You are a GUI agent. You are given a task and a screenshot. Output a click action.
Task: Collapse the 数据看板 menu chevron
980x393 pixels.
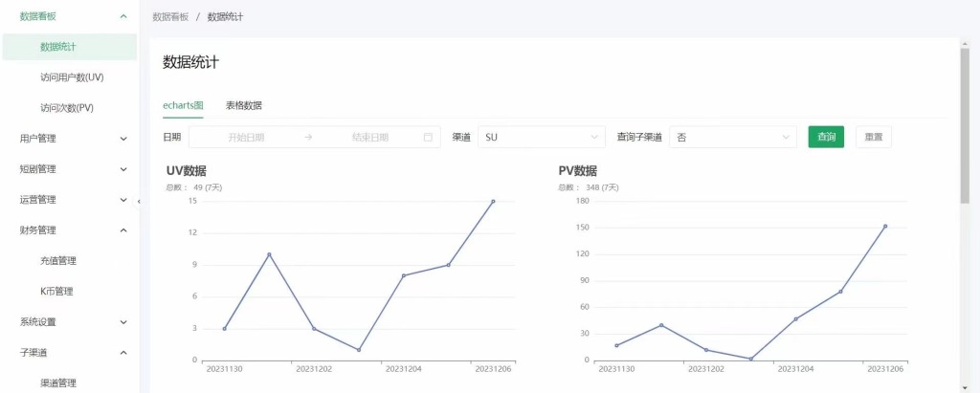(123, 16)
